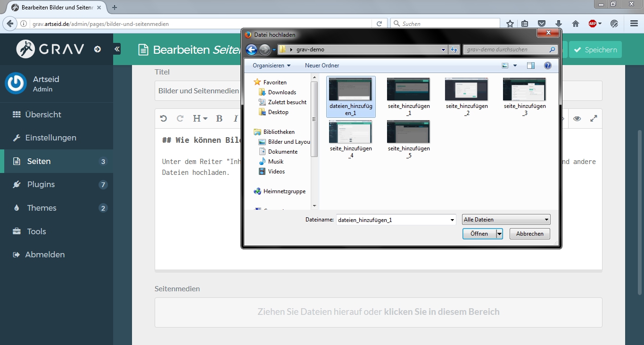
Task: Open Firefox home page icon
Action: 575,24
